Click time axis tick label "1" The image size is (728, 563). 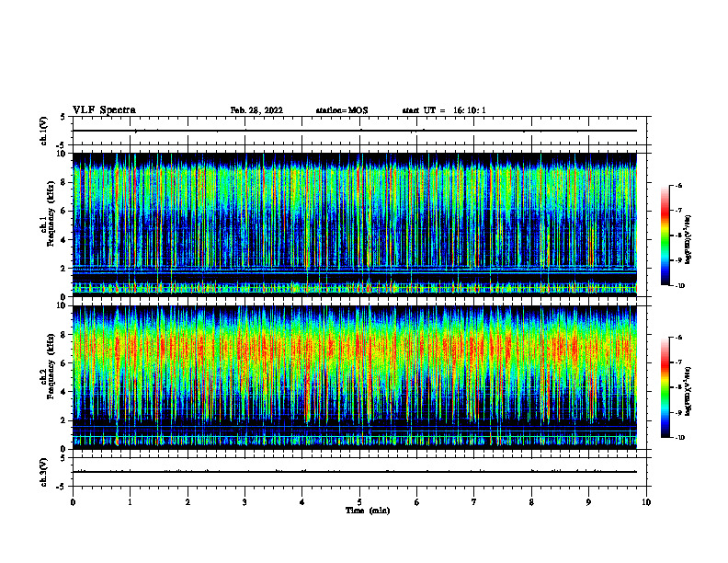pos(130,502)
